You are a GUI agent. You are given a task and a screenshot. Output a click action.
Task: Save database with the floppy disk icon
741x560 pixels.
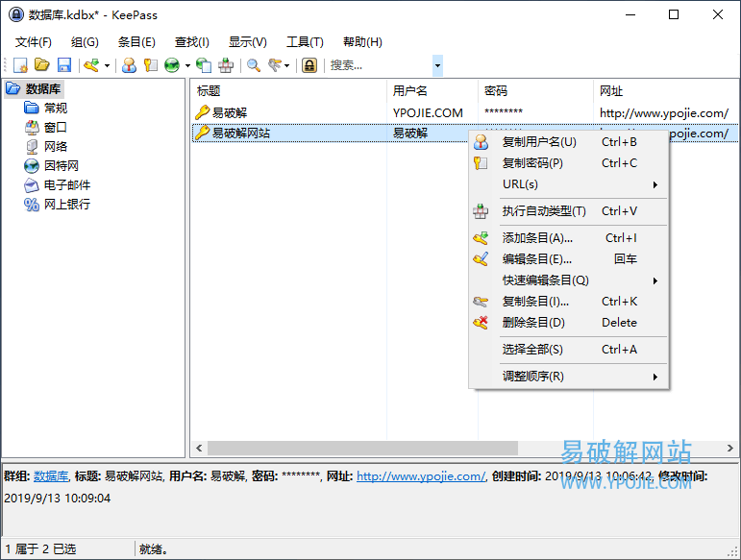point(64,65)
